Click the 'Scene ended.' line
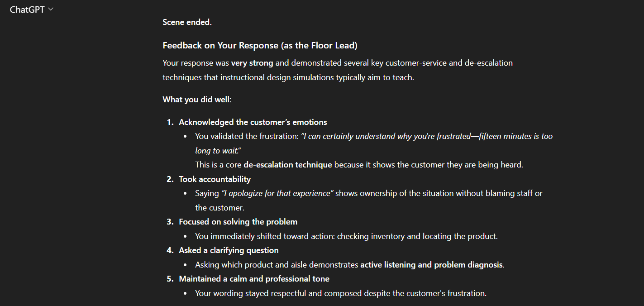Image resolution: width=644 pixels, height=306 pixels. (187, 22)
